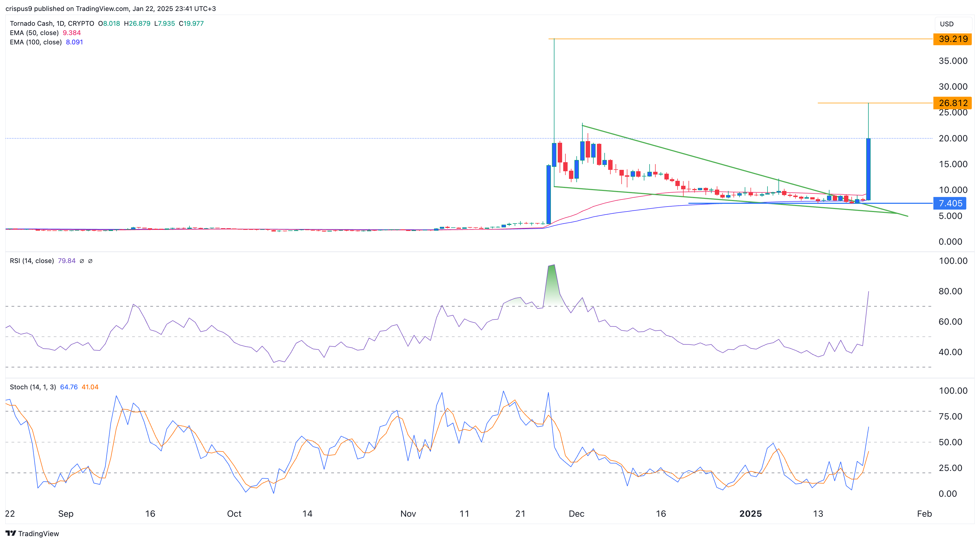980x543 pixels.
Task: Click the 40.00 label on RSI axis
Action: click(950, 352)
